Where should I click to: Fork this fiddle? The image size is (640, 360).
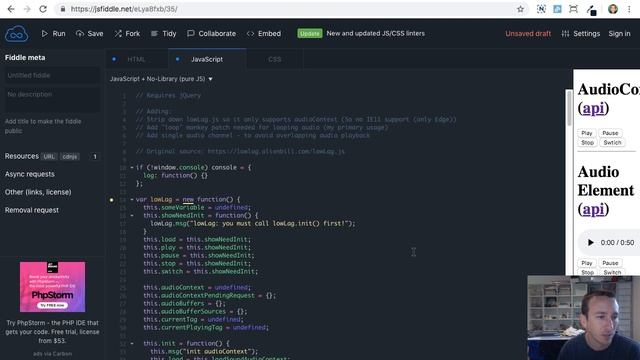(127, 33)
